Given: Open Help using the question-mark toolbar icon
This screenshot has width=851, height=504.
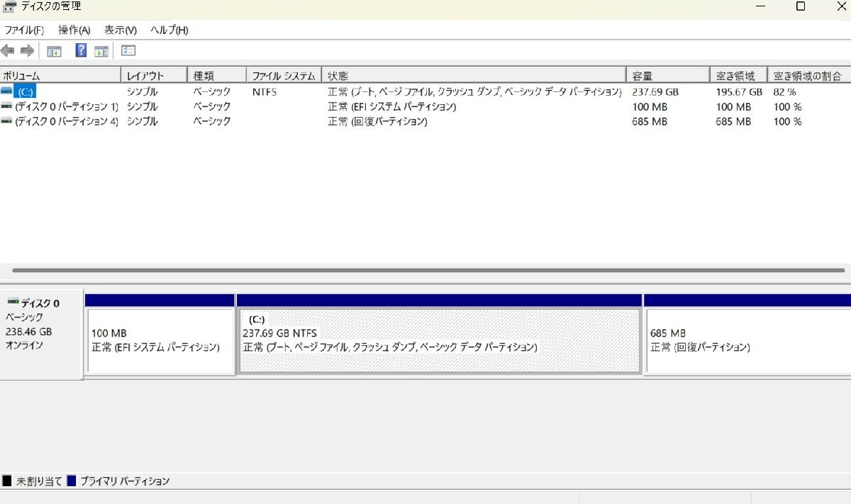Looking at the screenshot, I should click(80, 50).
